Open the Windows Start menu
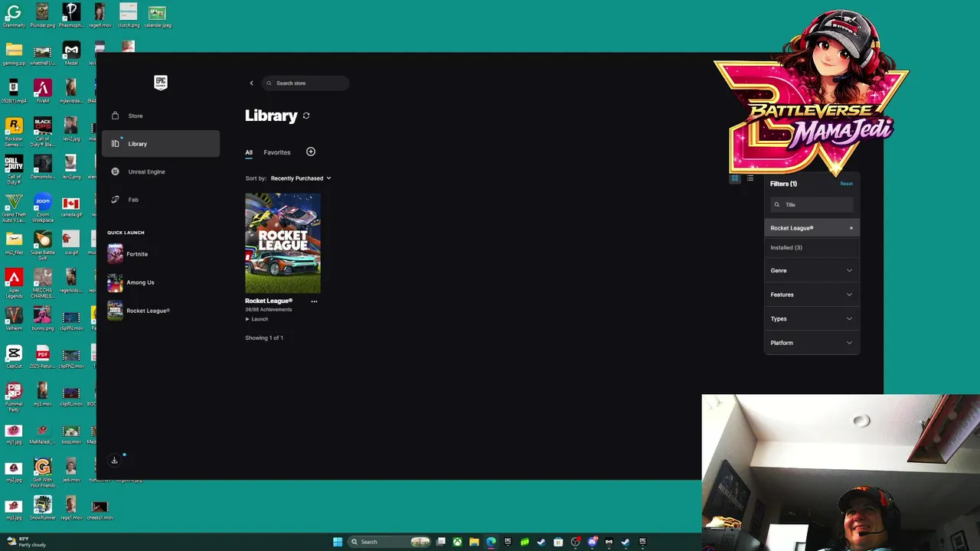 [338, 542]
